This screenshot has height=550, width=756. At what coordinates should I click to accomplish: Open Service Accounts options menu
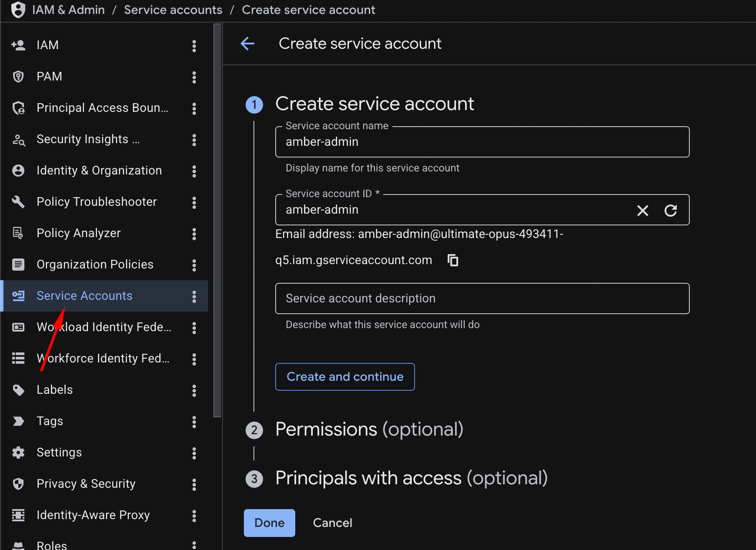pos(194,297)
